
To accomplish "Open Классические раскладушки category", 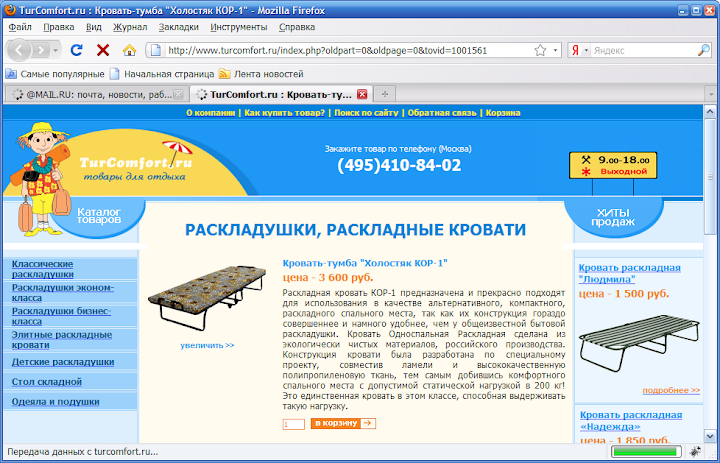I will (x=43, y=269).
